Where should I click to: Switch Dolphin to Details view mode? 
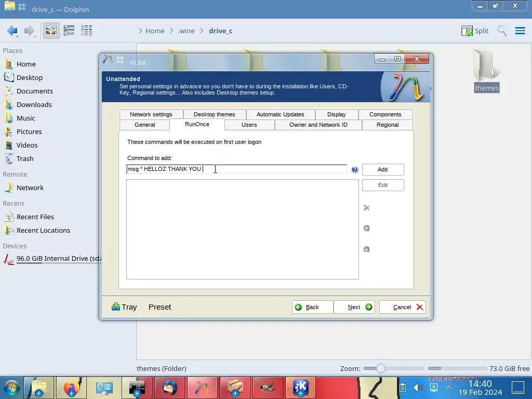pos(87,31)
